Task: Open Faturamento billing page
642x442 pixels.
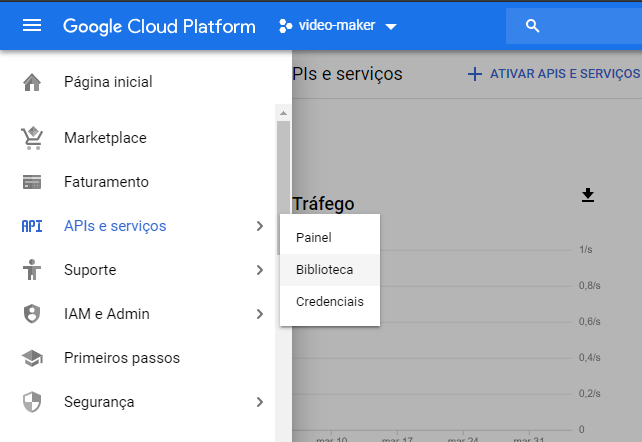Action: tap(106, 182)
